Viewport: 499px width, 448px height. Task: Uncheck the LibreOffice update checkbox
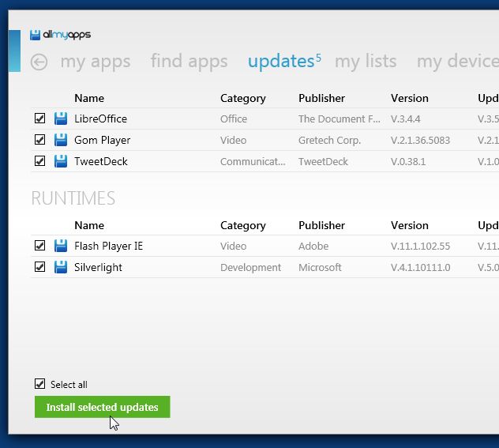tap(39, 119)
